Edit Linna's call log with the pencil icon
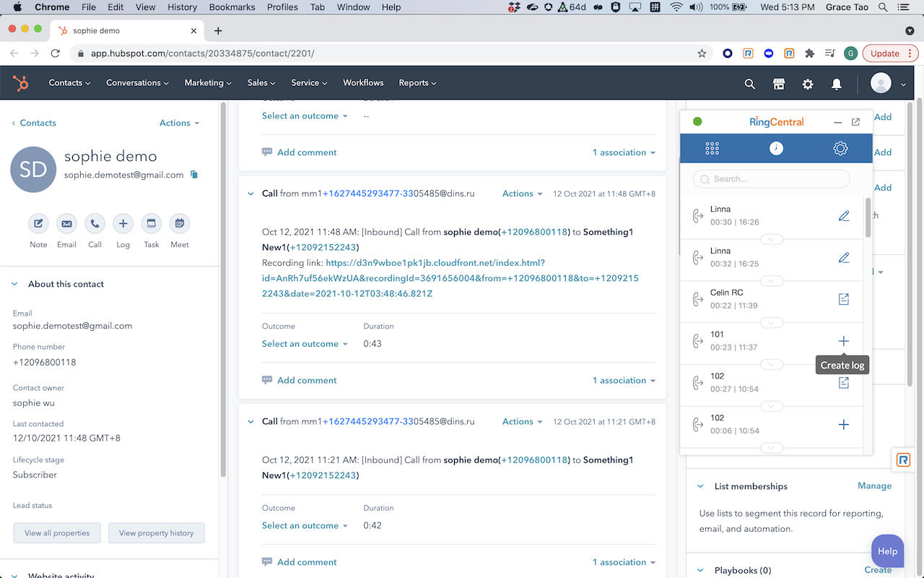Image resolution: width=924 pixels, height=578 pixels. (x=843, y=215)
